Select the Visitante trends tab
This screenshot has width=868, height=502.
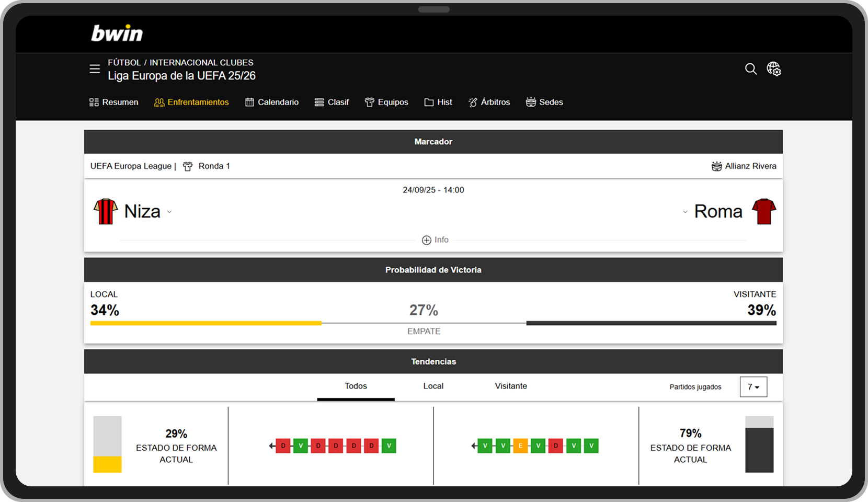click(511, 386)
